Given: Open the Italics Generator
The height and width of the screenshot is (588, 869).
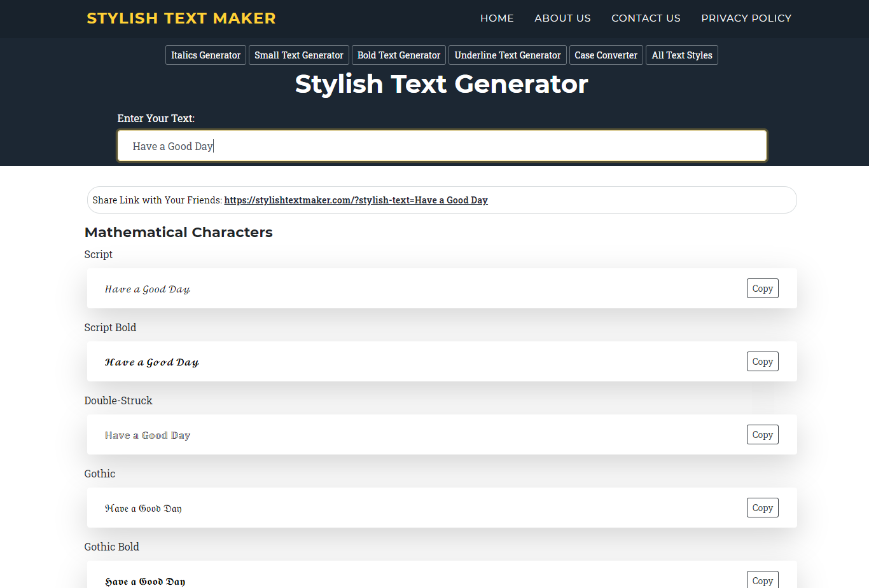Looking at the screenshot, I should (205, 55).
